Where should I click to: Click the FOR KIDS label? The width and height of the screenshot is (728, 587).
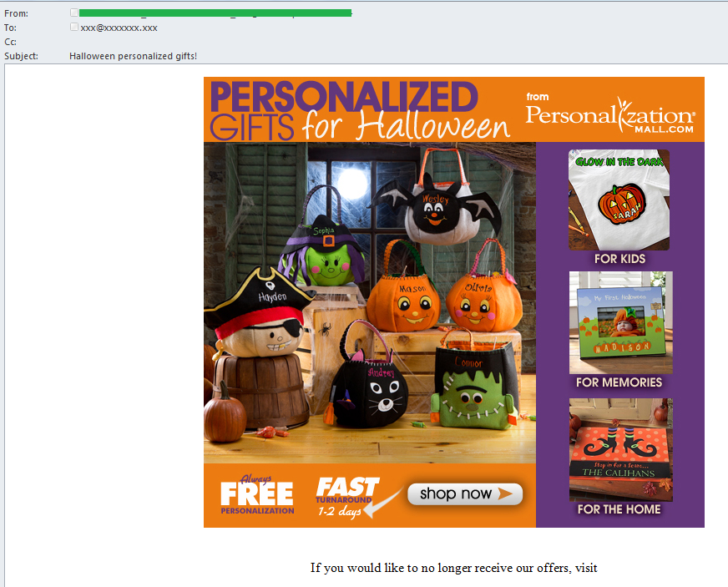tap(619, 259)
